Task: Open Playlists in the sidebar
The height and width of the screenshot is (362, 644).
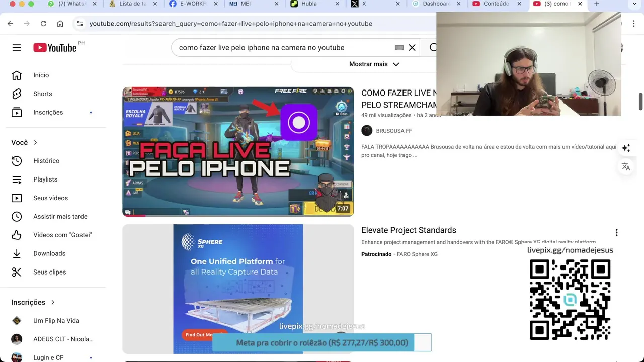Action: 45,179
